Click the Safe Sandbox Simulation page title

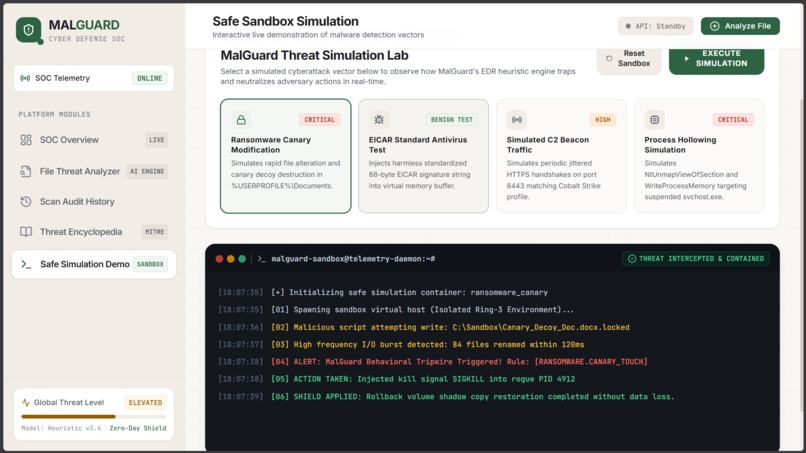pos(285,22)
